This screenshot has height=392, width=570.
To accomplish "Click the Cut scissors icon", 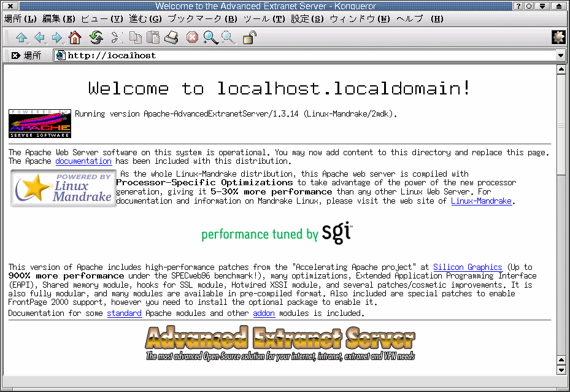I will coord(117,37).
